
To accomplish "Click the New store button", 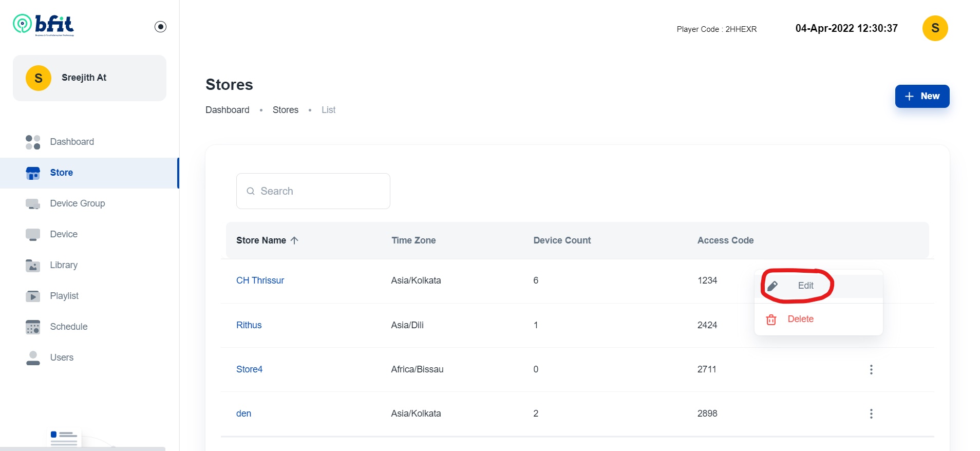I will (922, 96).
